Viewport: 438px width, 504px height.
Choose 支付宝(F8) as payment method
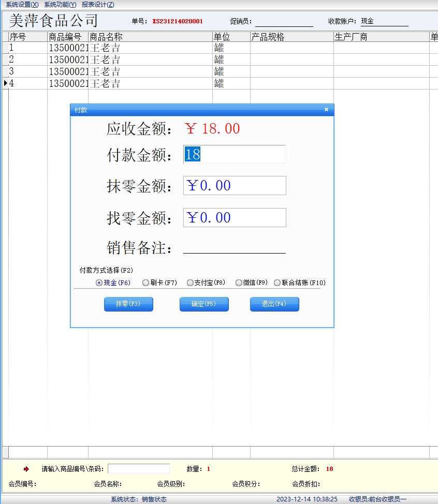190,283
